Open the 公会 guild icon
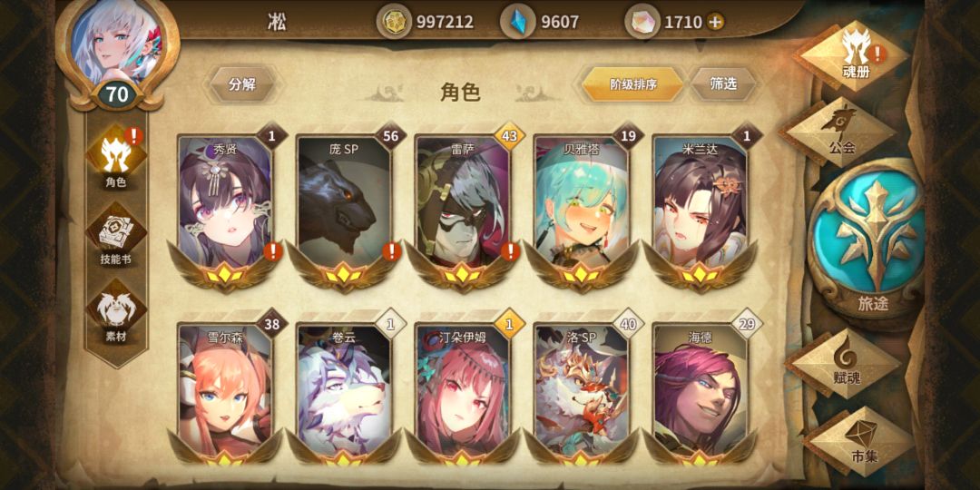 coord(842,132)
